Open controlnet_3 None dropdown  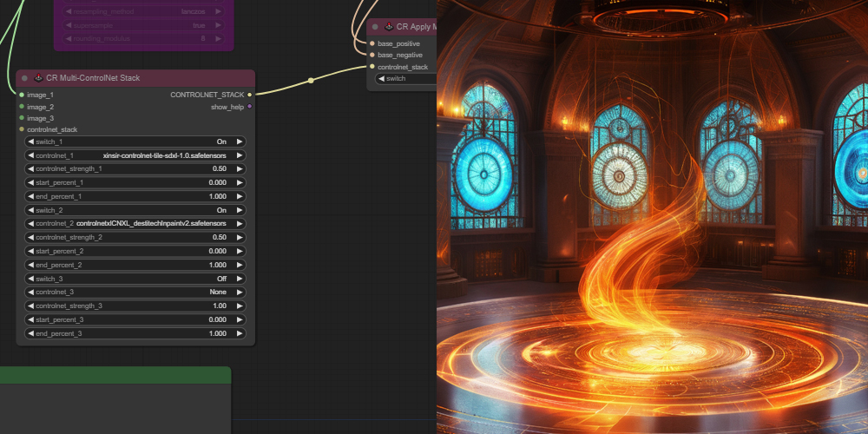[135, 293]
